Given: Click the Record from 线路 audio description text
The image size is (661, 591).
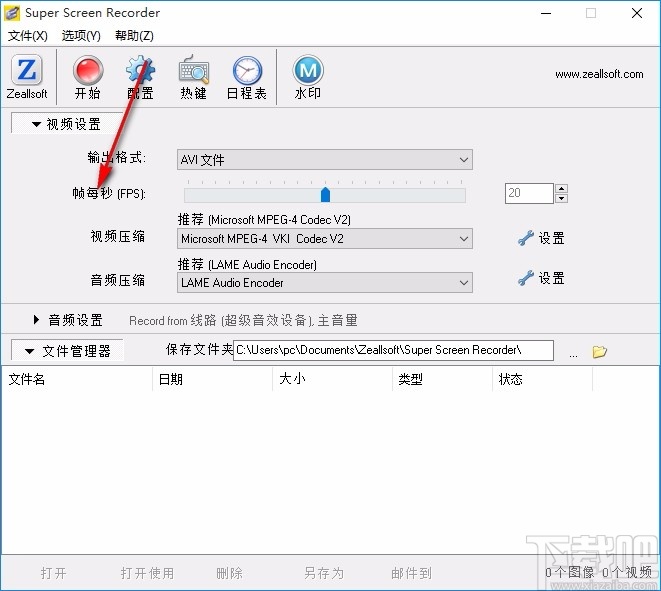Looking at the screenshot, I should (x=243, y=320).
